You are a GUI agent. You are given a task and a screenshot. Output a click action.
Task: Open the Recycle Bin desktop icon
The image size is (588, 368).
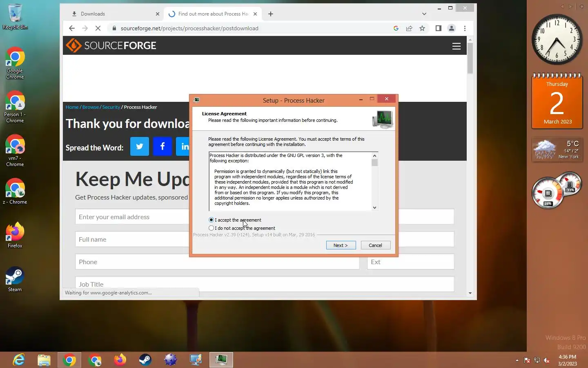click(15, 17)
